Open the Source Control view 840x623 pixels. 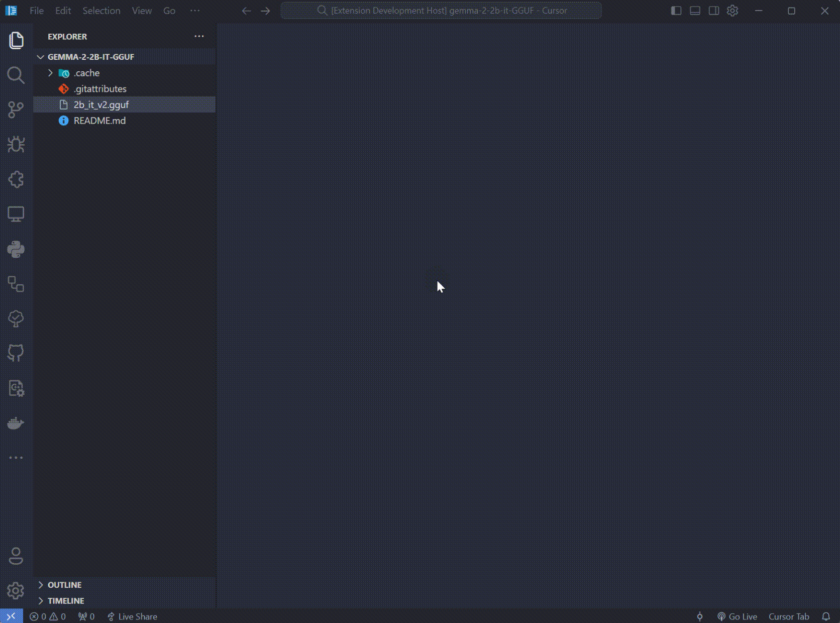16,110
